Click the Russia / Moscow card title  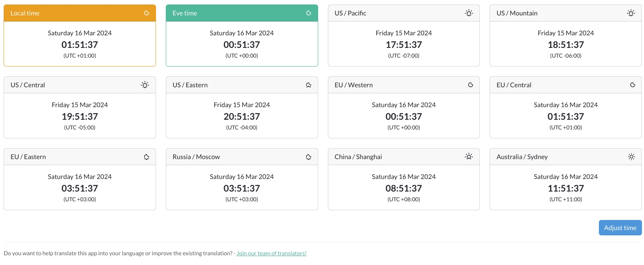click(196, 157)
